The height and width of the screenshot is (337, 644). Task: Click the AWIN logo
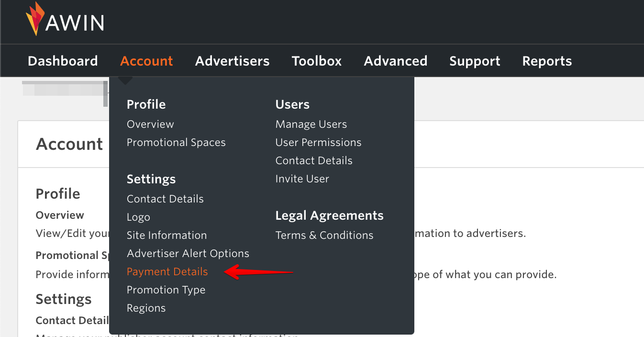pos(65,20)
